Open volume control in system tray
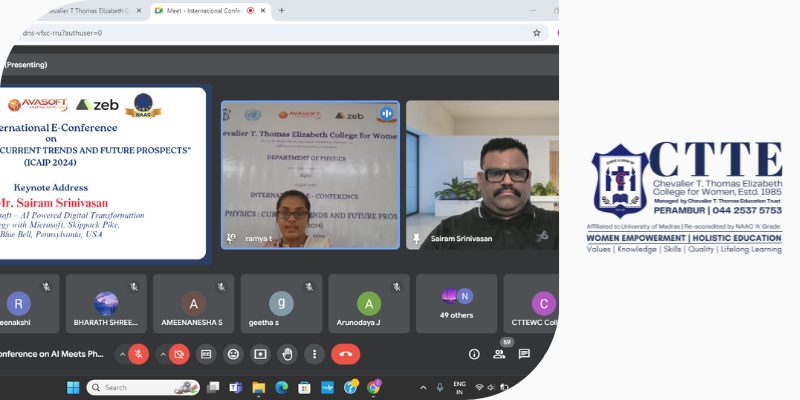Viewport: 800px width, 400px height. click(491, 388)
